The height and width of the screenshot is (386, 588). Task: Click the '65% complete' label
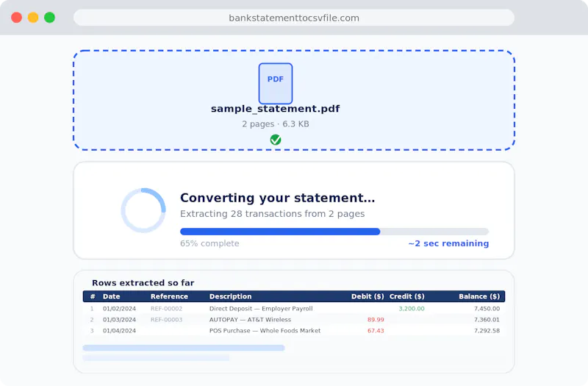click(209, 243)
